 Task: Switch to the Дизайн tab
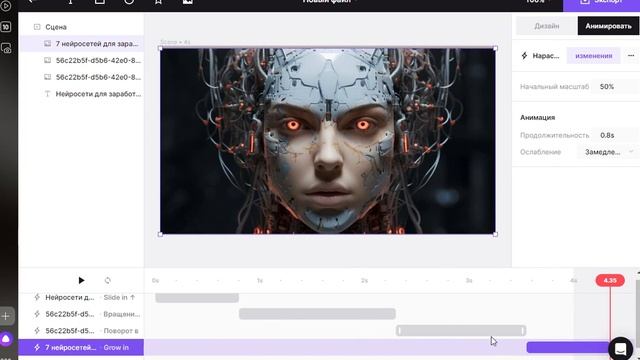(547, 26)
